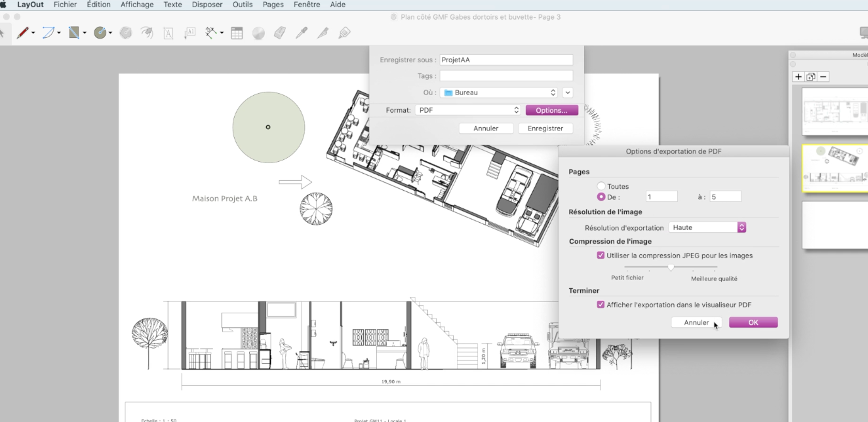Screen dimensions: 868x422
Task: Click the Enregistrer button
Action: pyautogui.click(x=545, y=128)
